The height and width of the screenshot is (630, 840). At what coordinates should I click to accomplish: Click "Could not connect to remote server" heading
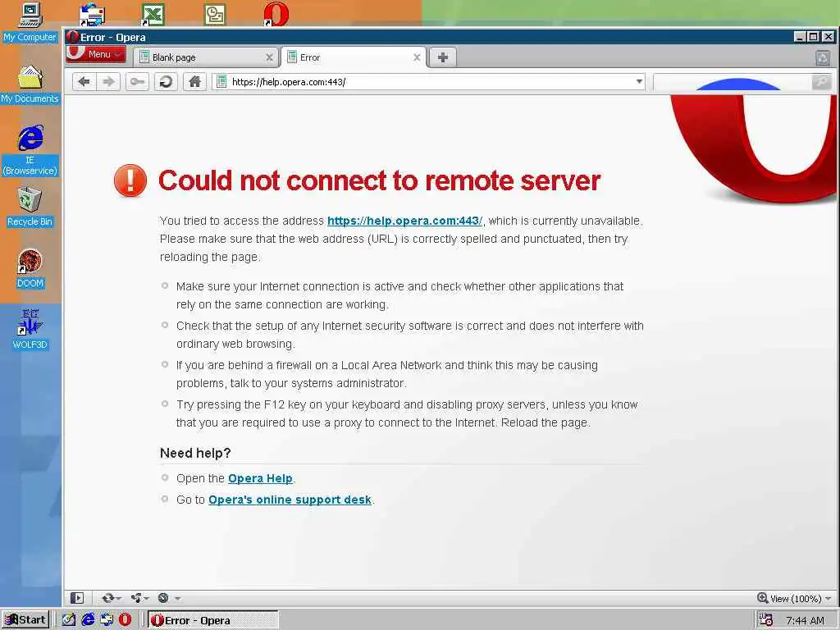tap(379, 180)
